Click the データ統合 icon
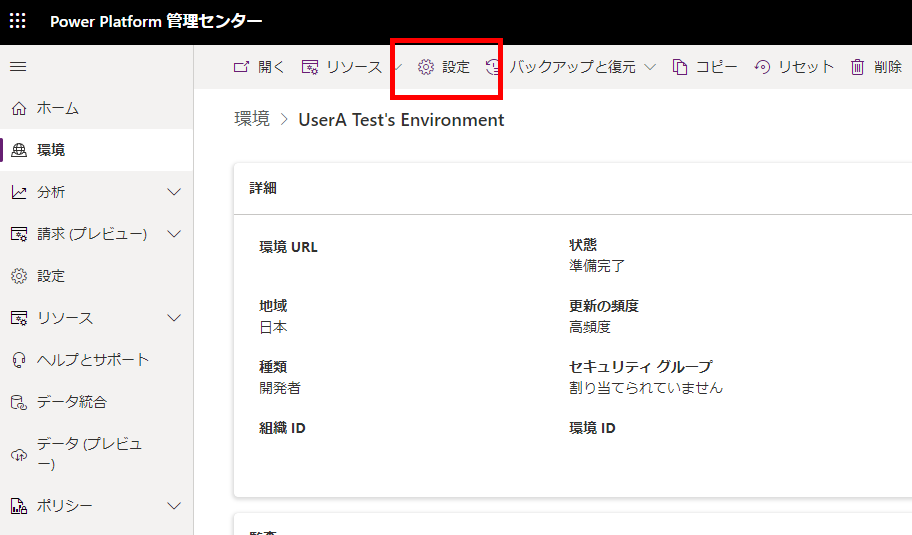This screenshot has height=535, width=912. 19,402
